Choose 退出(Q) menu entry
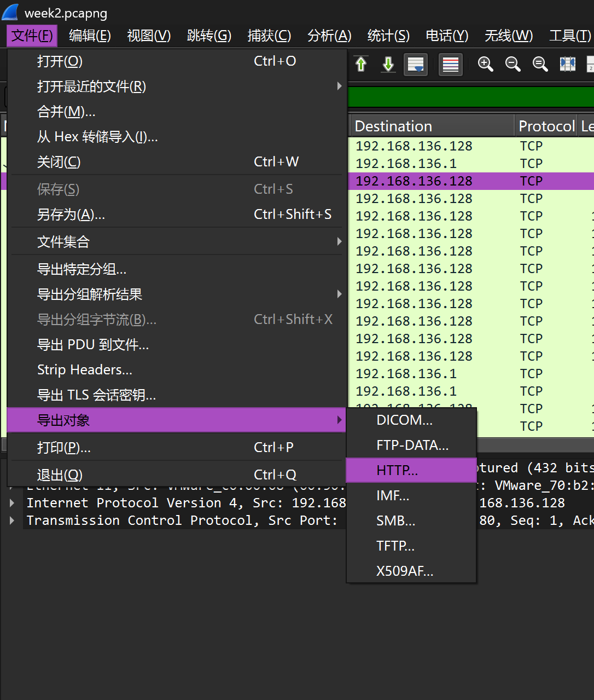The width and height of the screenshot is (594, 700). pyautogui.click(x=177, y=475)
